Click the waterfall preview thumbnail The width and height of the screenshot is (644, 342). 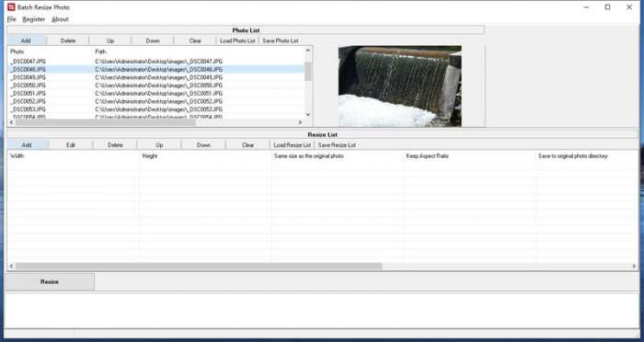click(x=399, y=85)
